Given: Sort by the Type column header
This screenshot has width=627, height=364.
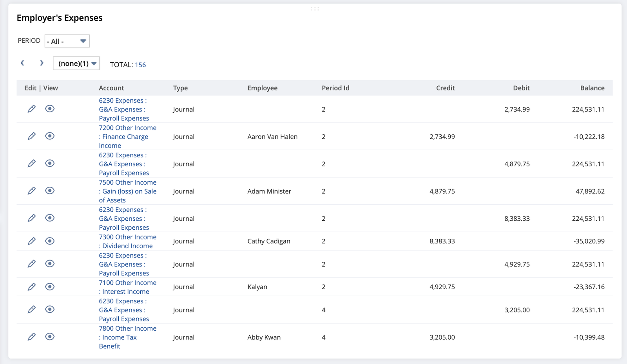Looking at the screenshot, I should [180, 88].
